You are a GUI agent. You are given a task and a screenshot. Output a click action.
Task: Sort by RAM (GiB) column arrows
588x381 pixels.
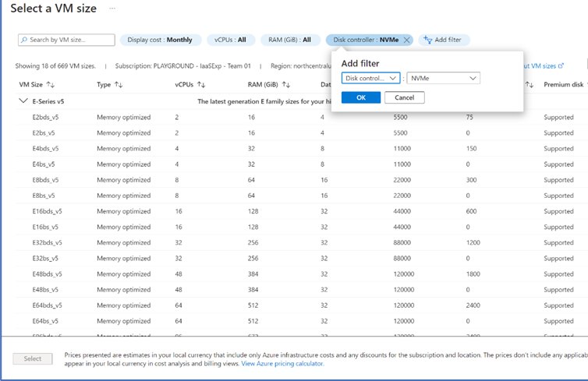pyautogui.click(x=286, y=85)
